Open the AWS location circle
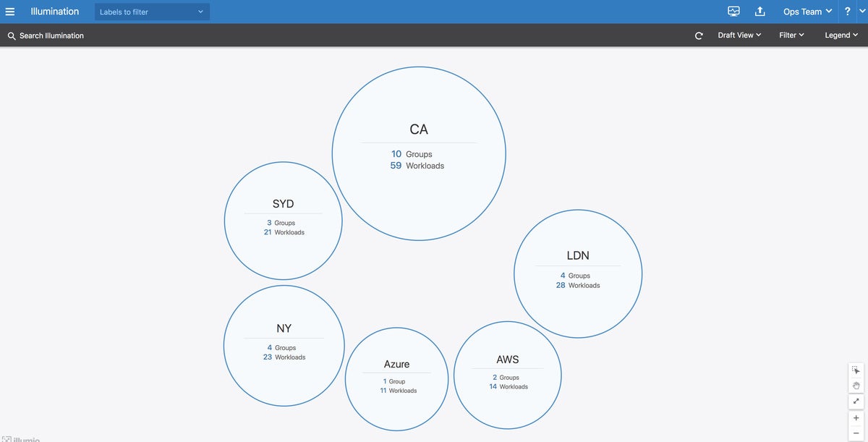This screenshot has width=868, height=442. (x=508, y=375)
